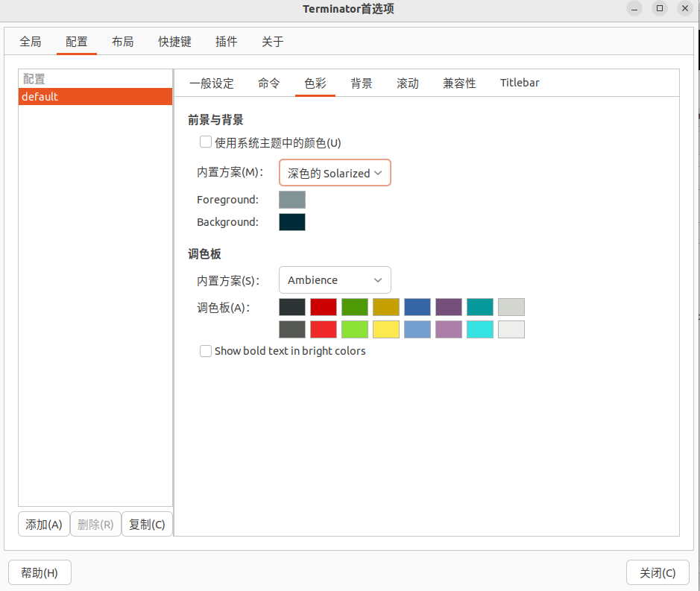Click the bright green palette swatch

coord(354,329)
